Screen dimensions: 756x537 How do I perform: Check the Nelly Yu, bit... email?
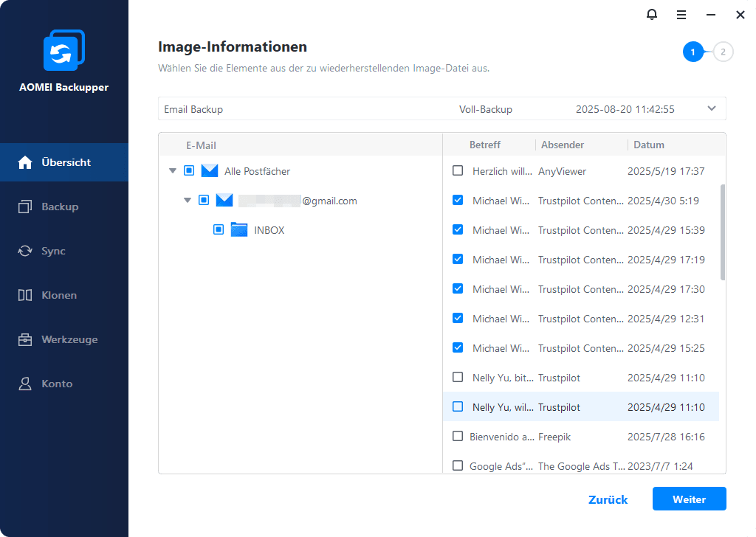[x=458, y=377]
